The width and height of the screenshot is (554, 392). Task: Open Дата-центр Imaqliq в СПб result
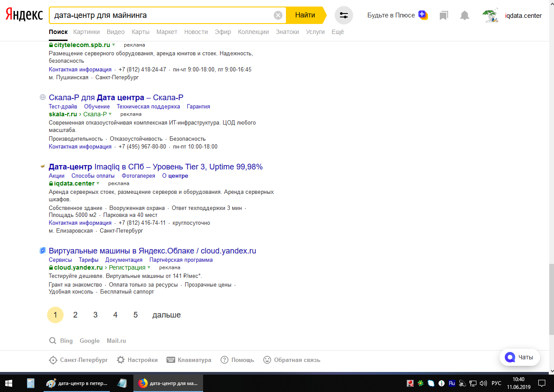click(x=156, y=167)
